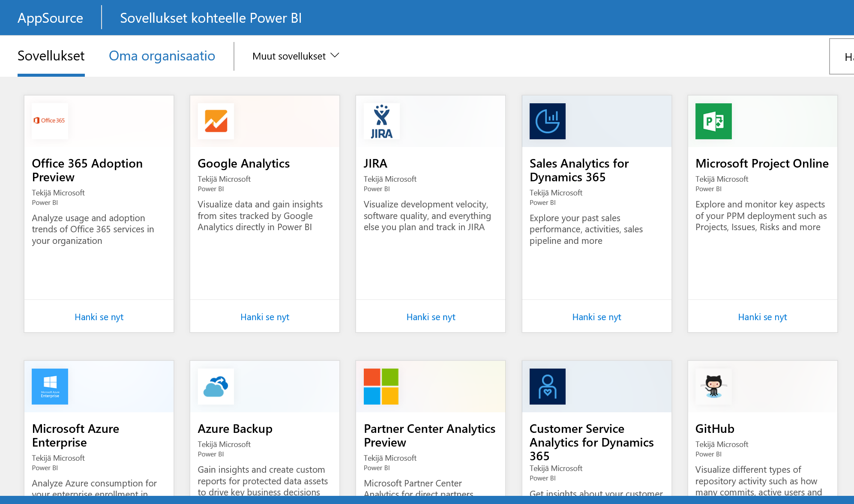Open the Sovellukset tab
Viewport: 854px width, 504px height.
click(x=51, y=56)
